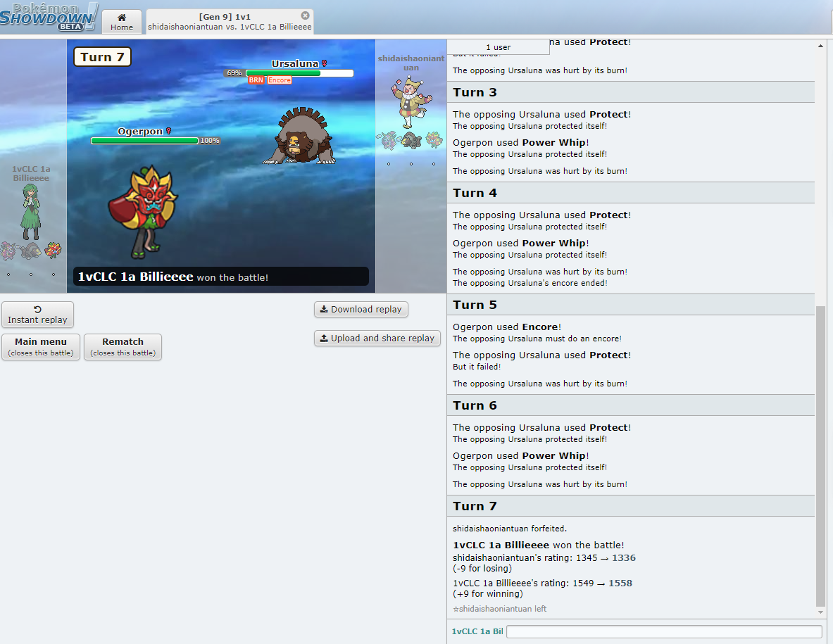833x644 pixels.
Task: Click Ogerpon's 100% HP label
Action: point(209,141)
